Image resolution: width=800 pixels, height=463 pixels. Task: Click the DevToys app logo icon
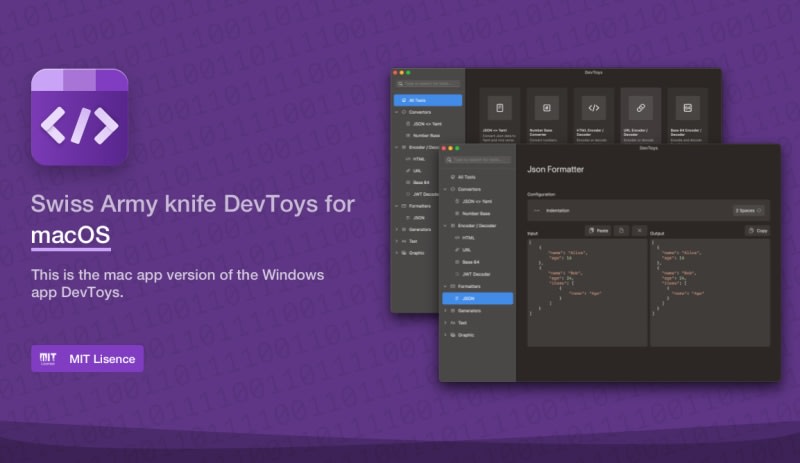[x=79, y=117]
